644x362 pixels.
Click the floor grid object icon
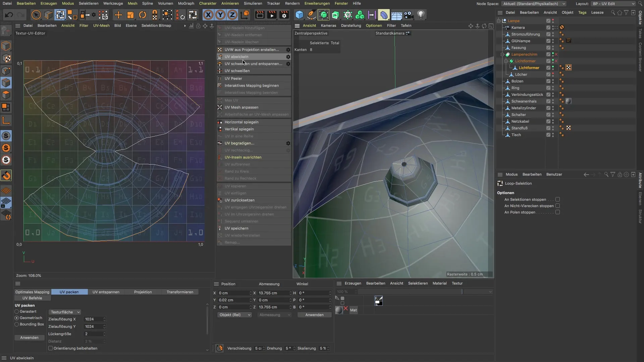click(x=396, y=15)
